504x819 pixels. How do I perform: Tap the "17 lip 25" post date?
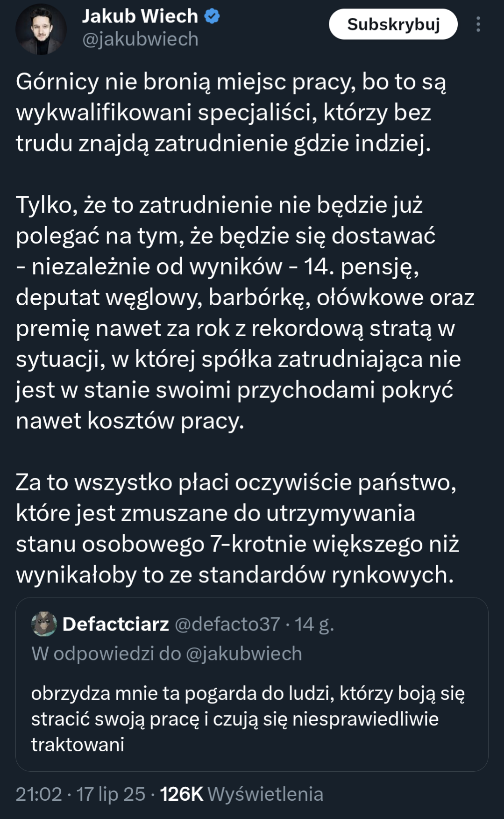pyautogui.click(x=111, y=794)
